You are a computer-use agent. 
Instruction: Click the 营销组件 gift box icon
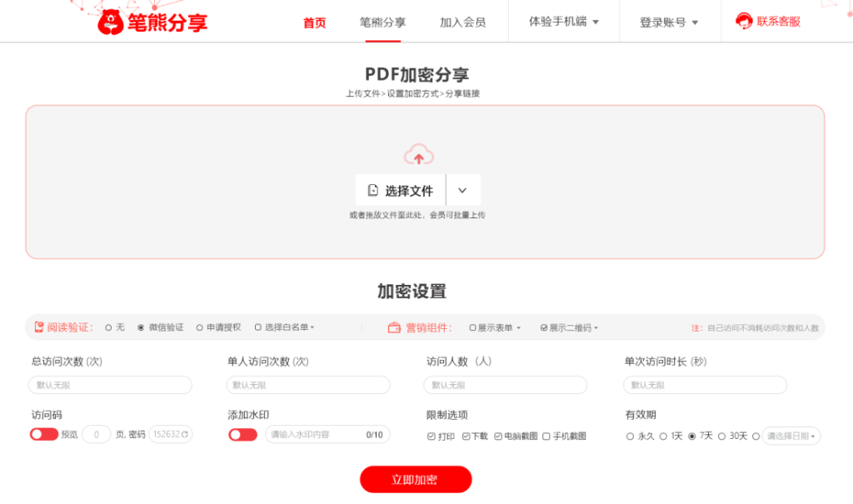[x=394, y=327]
